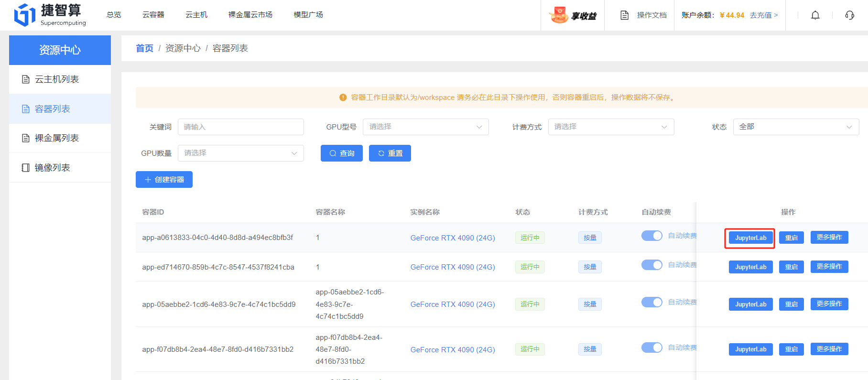Click 重启 for app-05aebbe2 container
The height and width of the screenshot is (380, 868).
tap(792, 304)
